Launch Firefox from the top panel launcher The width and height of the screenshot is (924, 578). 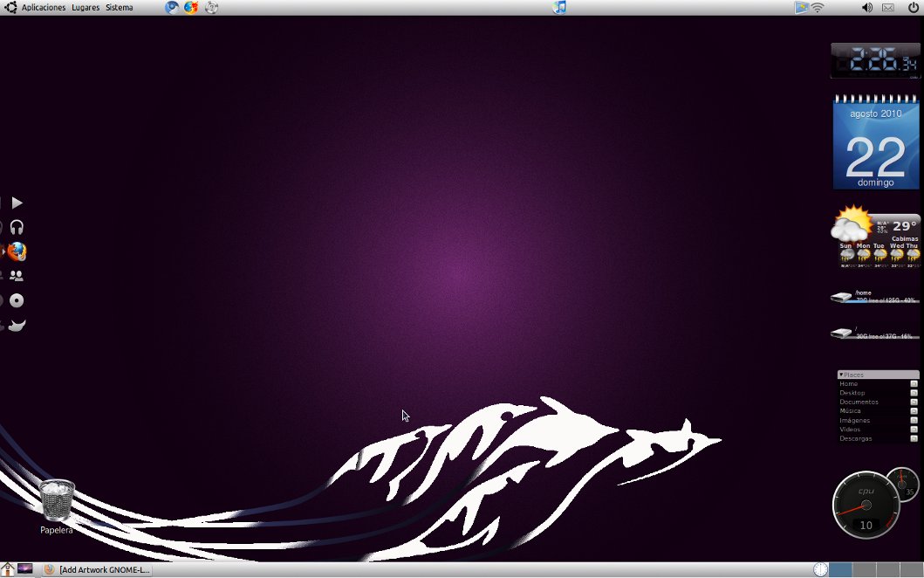coord(191,8)
